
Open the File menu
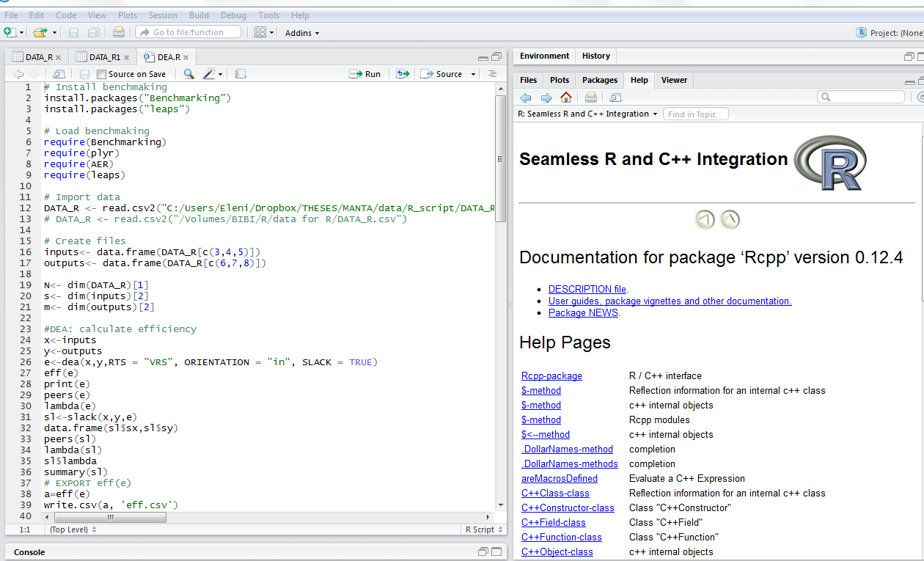pyautogui.click(x=11, y=15)
